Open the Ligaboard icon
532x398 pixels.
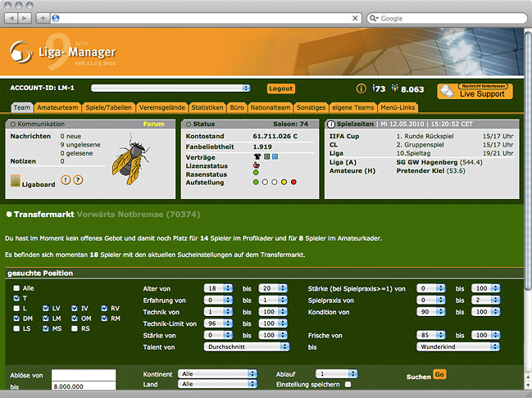point(16,181)
